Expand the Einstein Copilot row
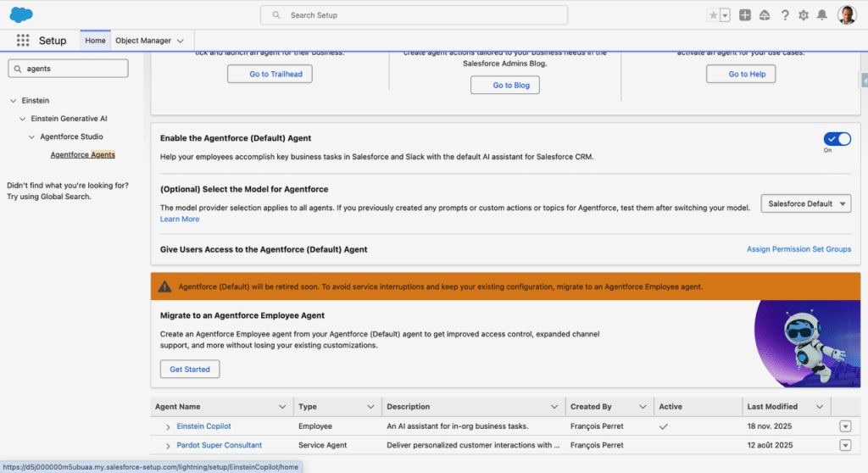The image size is (868, 473). pos(168,426)
